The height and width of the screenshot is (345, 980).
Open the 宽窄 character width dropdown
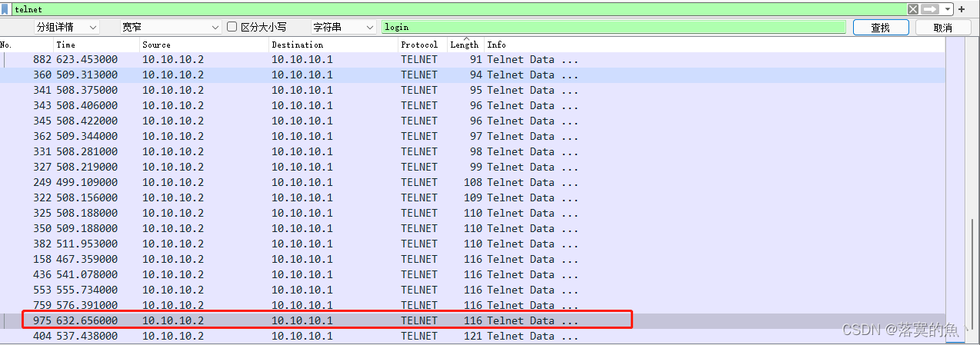[x=171, y=27]
